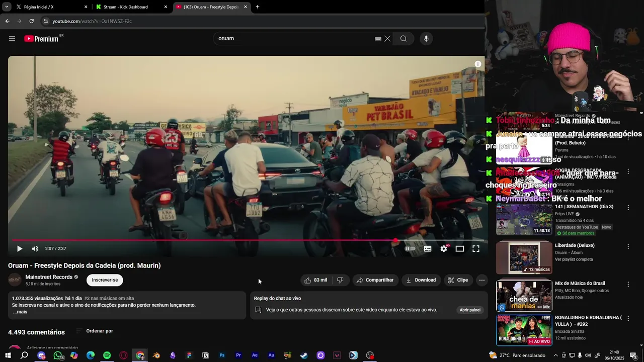Enter full screen mode
644x362 pixels.
click(x=476, y=248)
